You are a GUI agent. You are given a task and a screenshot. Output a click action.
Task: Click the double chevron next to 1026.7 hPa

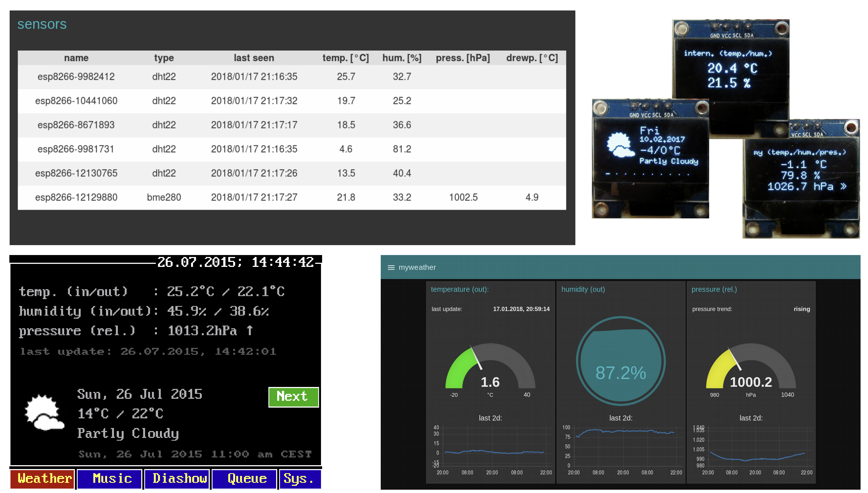click(843, 186)
